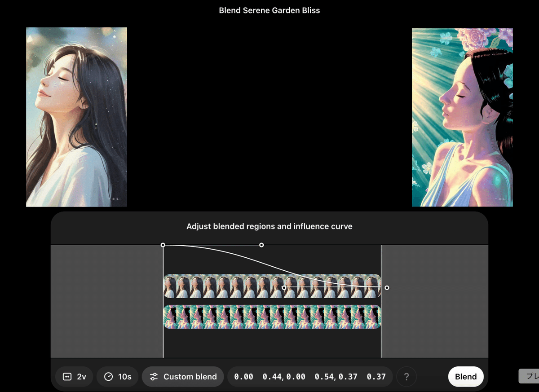Click the lower curve handle on the first filmstrip
Viewport: 539px width, 392px height.
(x=284, y=287)
